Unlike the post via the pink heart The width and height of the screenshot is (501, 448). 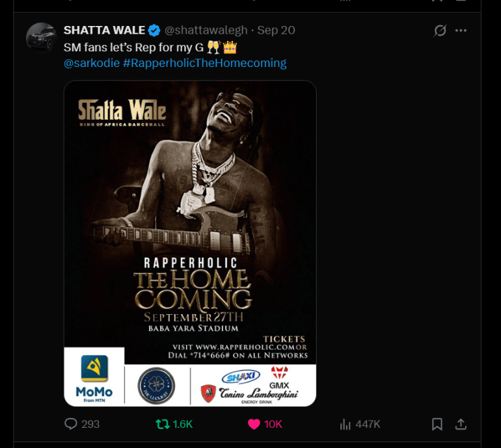[x=254, y=424]
